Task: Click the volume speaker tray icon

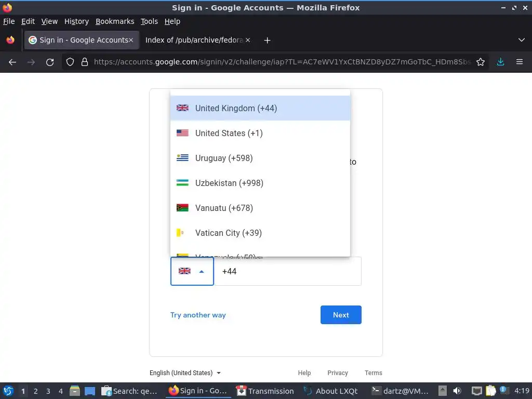Action: point(457,391)
